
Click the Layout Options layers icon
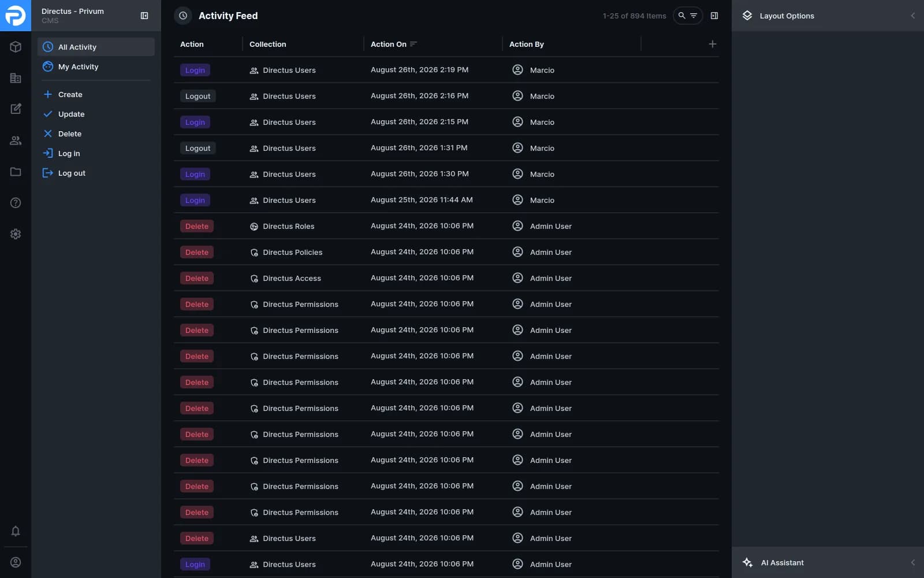coord(747,16)
